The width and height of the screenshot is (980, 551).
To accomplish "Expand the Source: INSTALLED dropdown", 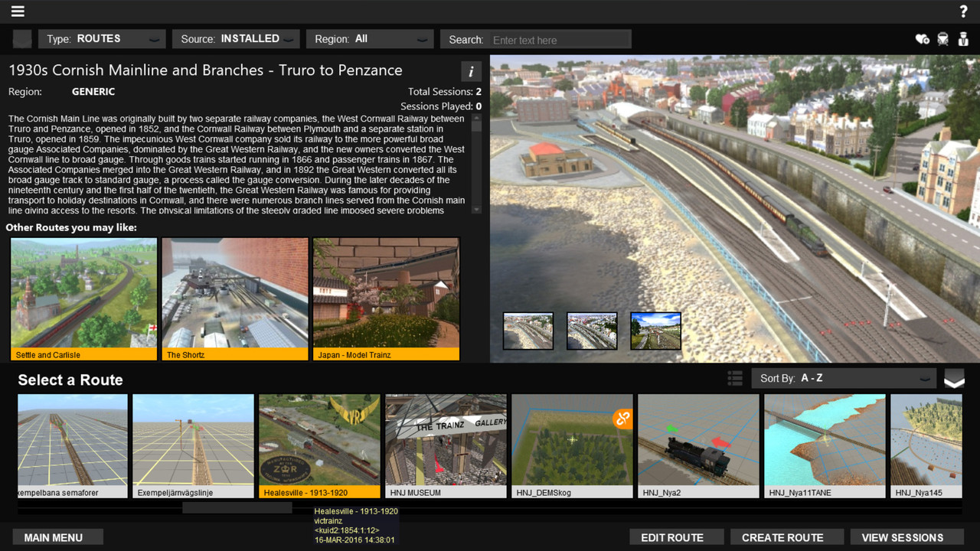I will pos(236,39).
